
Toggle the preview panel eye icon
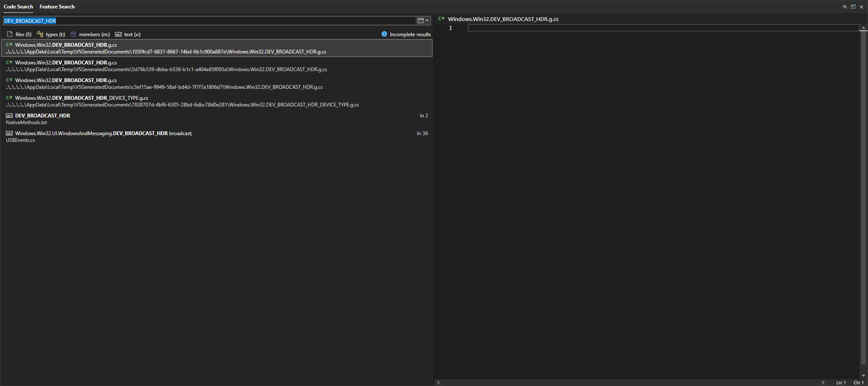844,7
